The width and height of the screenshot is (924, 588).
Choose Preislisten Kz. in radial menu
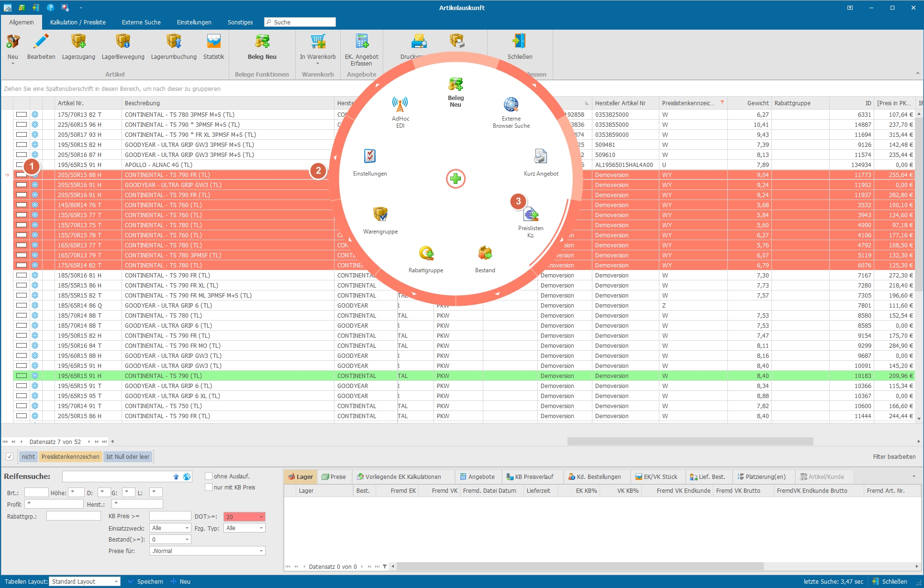click(531, 222)
